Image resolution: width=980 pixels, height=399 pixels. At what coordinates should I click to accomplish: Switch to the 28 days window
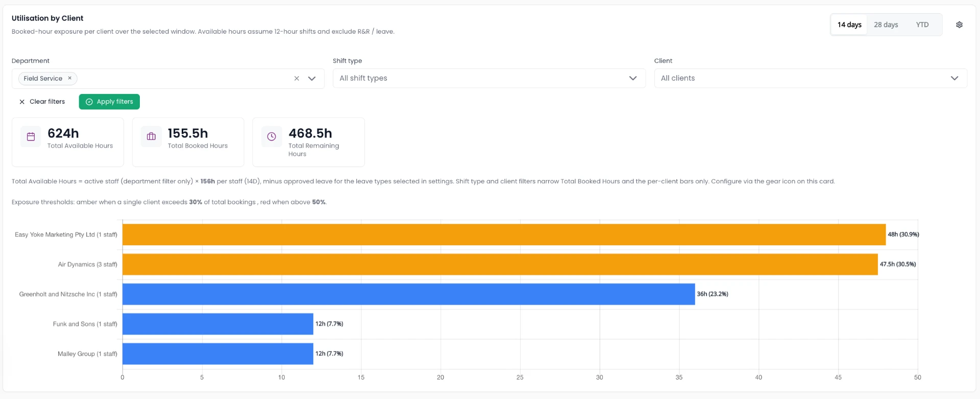coord(886,25)
